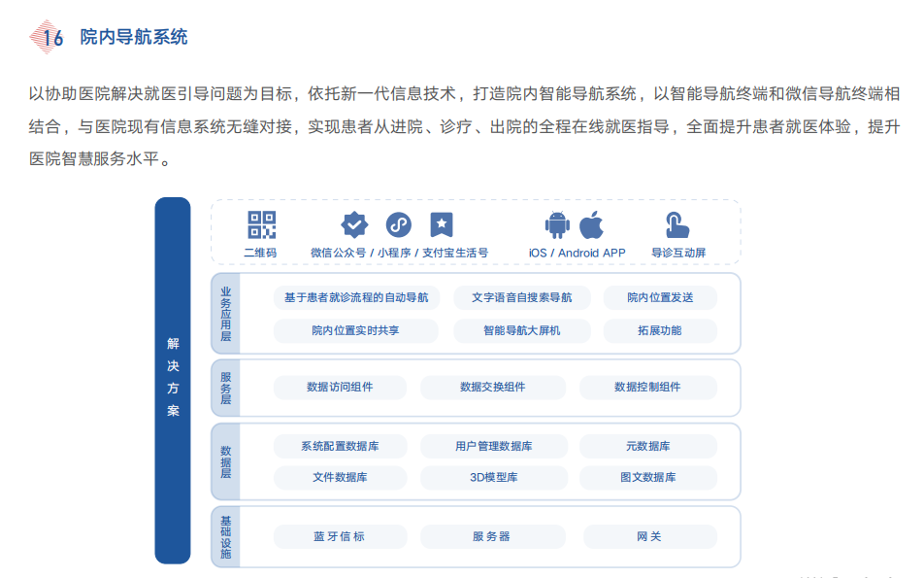Click the touch-screen hand icon for 导诊互动屏
924x578 pixels.
click(x=677, y=225)
